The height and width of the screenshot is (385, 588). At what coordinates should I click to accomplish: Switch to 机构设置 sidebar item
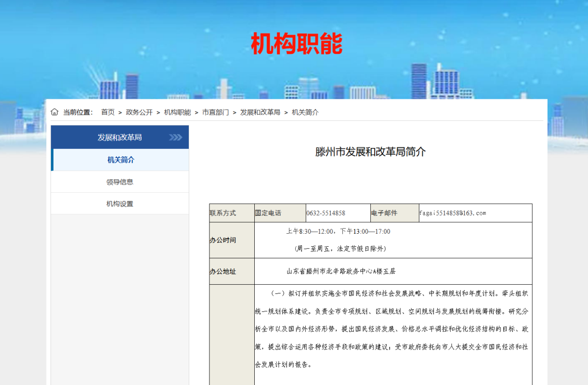click(x=120, y=204)
